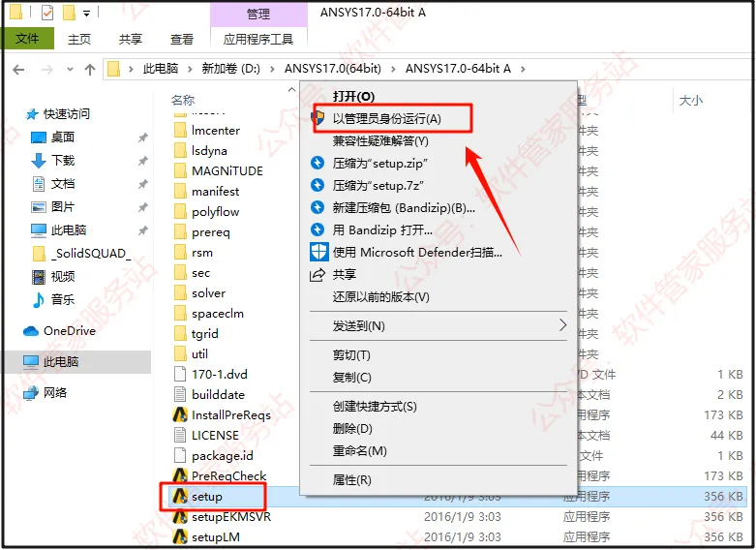Click the share icon in context menu
756x550 pixels.
pyautogui.click(x=318, y=275)
